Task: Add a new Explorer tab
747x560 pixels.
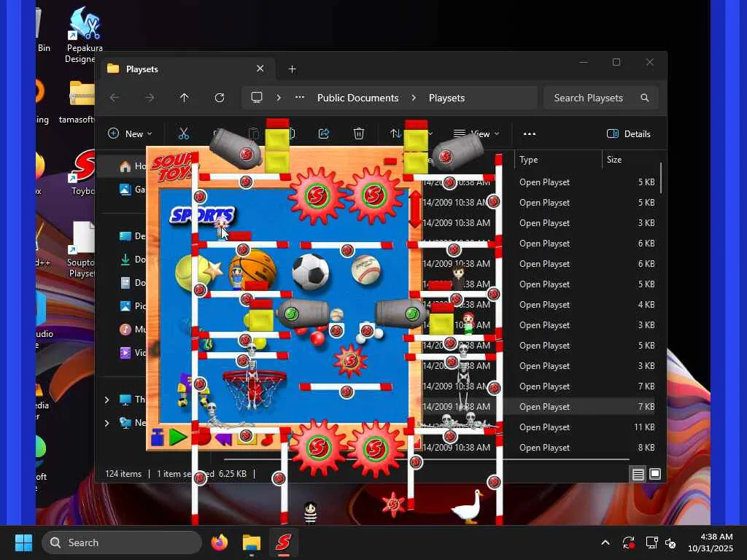Action: [292, 69]
